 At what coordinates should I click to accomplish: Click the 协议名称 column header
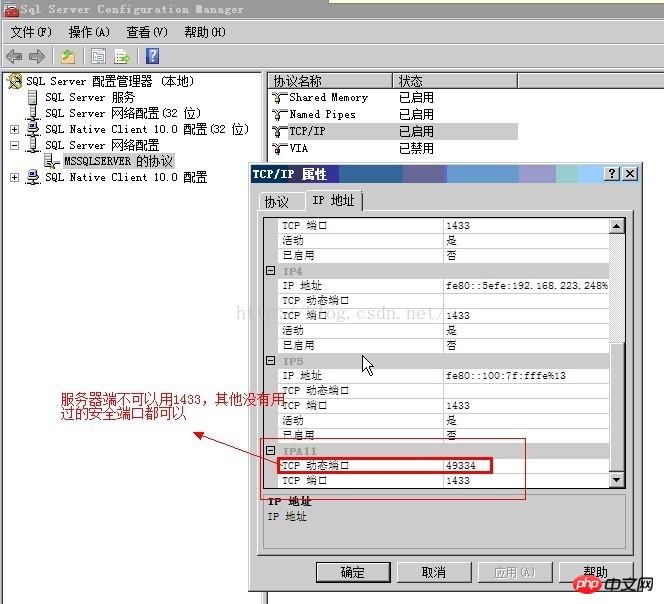tap(330, 80)
